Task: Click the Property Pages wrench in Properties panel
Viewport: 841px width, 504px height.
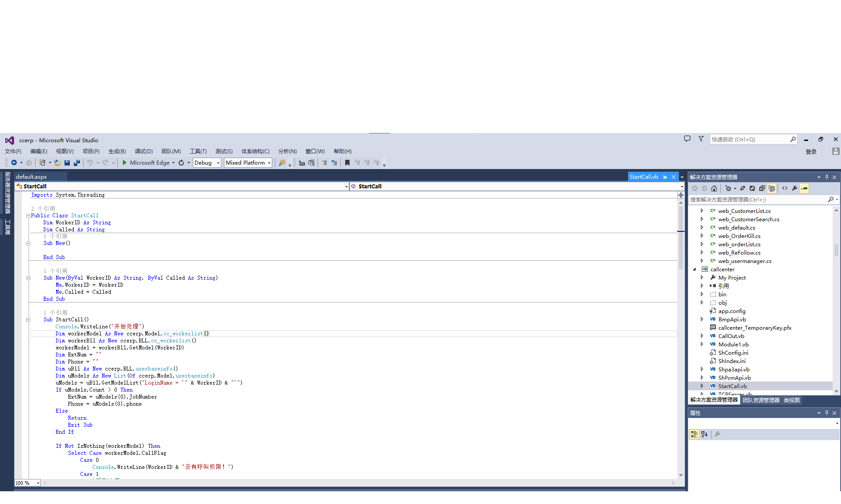Action: [x=717, y=434]
